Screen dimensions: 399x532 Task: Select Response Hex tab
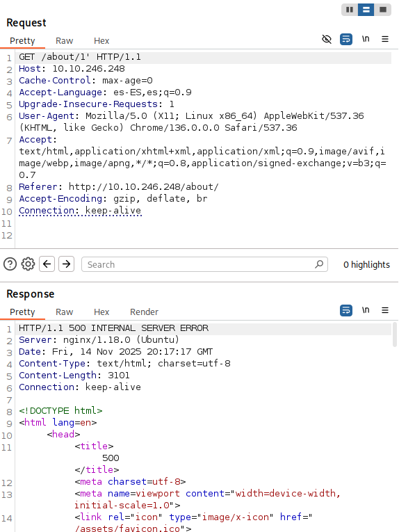click(x=101, y=312)
